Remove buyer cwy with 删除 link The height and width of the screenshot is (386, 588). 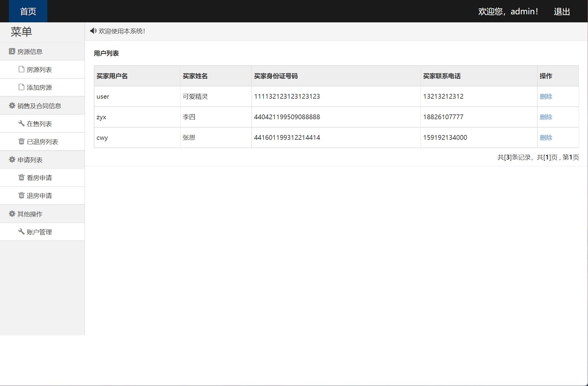(546, 138)
